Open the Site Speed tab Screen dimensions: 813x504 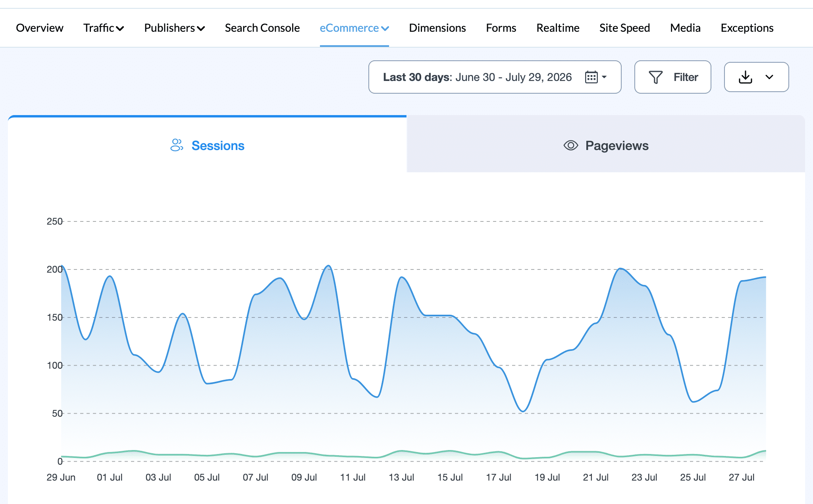coord(624,28)
